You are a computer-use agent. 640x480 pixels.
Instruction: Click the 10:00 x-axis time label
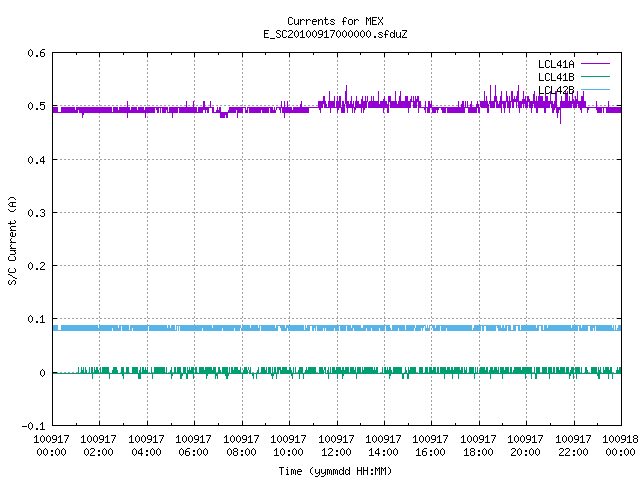pos(289,452)
